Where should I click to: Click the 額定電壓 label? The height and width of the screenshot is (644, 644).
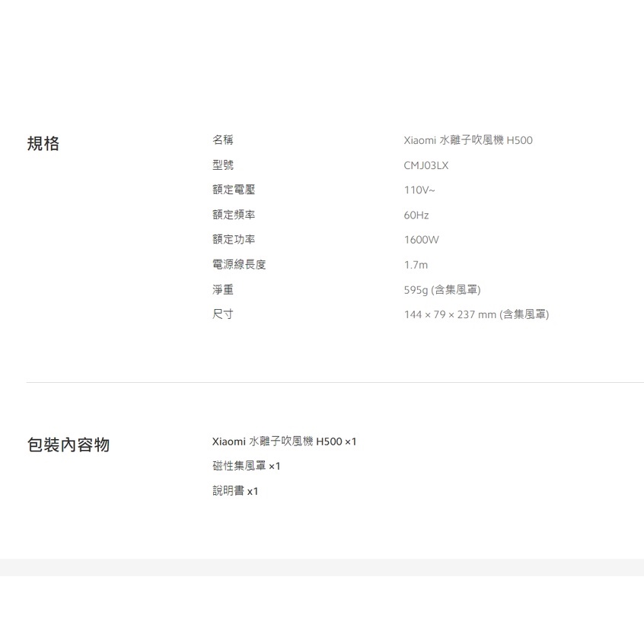[234, 190]
